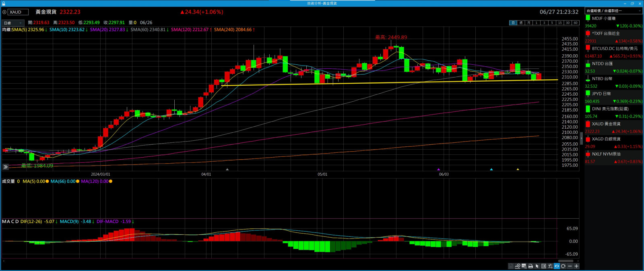
Task: Click the plus circle beside XAUD symbol box
Action: coord(4,12)
